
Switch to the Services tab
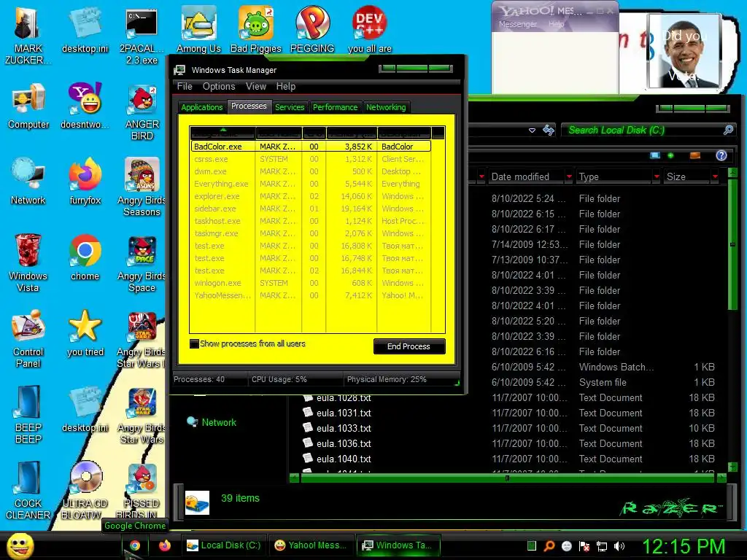point(289,107)
